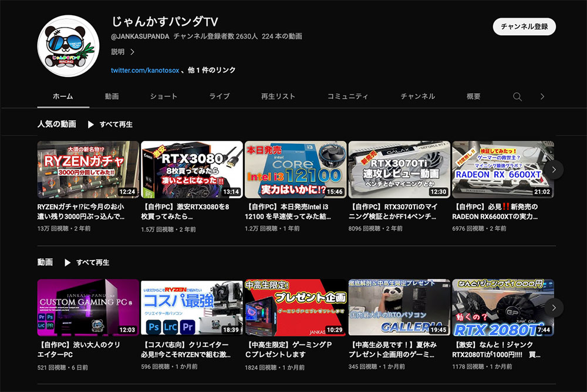Switch to the コミュニティ tab

pos(348,96)
